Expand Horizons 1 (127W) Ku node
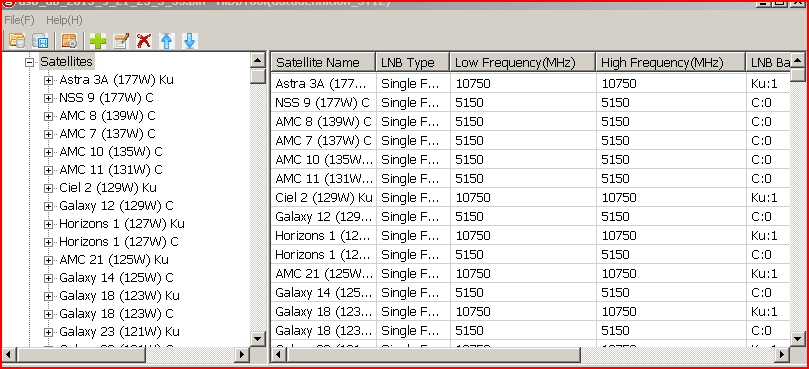The height and width of the screenshot is (369, 809). tap(48, 224)
